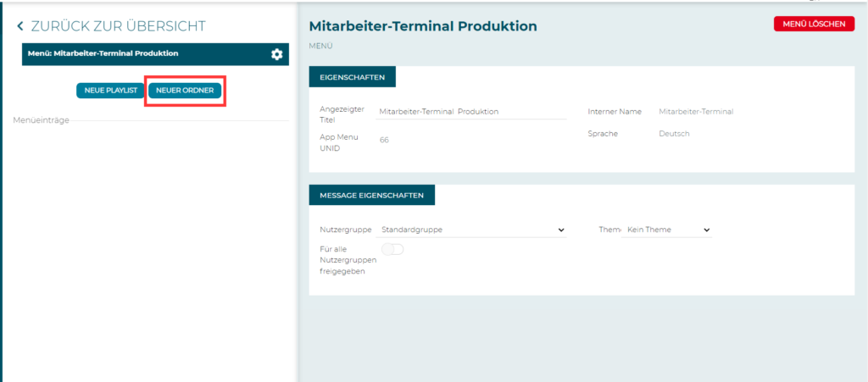Open the Nutzergruppe dropdown
Image resolution: width=868 pixels, height=382 pixels.
tap(471, 230)
